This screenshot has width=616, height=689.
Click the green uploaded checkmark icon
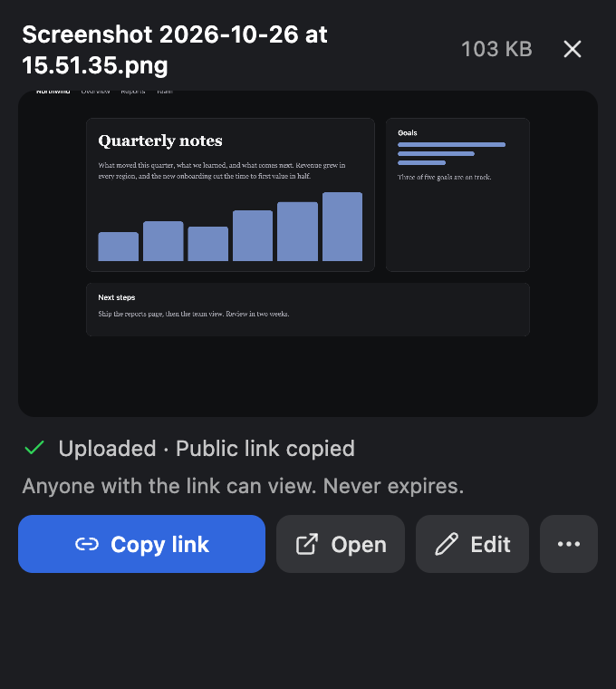(34, 448)
